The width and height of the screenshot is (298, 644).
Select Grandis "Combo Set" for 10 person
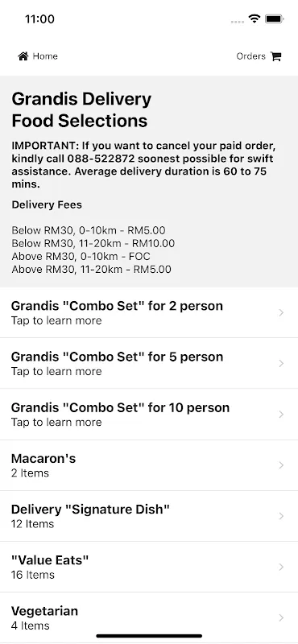coord(149,415)
